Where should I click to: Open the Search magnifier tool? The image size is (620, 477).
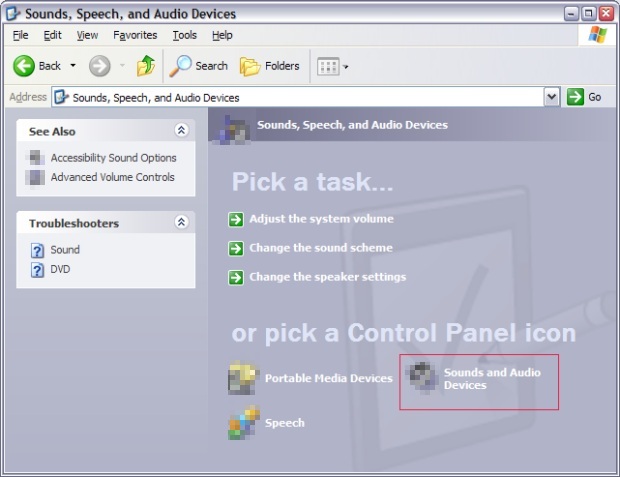point(181,66)
